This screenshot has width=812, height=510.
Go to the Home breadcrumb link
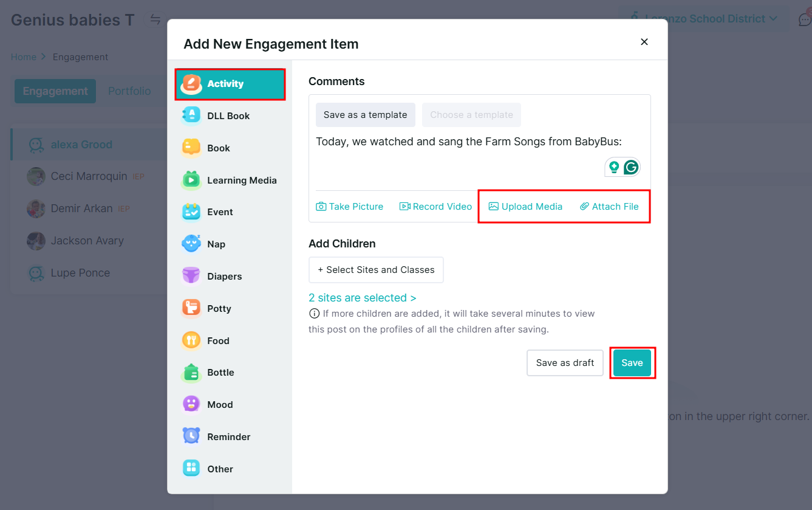(x=24, y=57)
